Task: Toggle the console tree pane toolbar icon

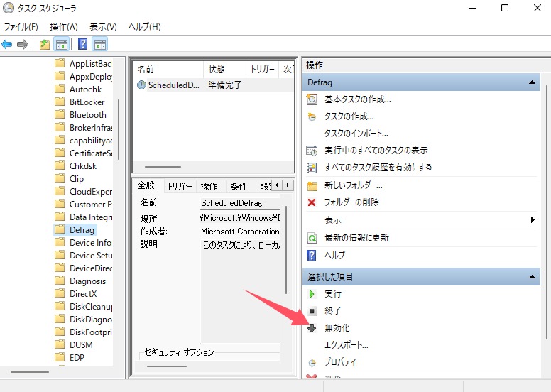Action: [62, 44]
